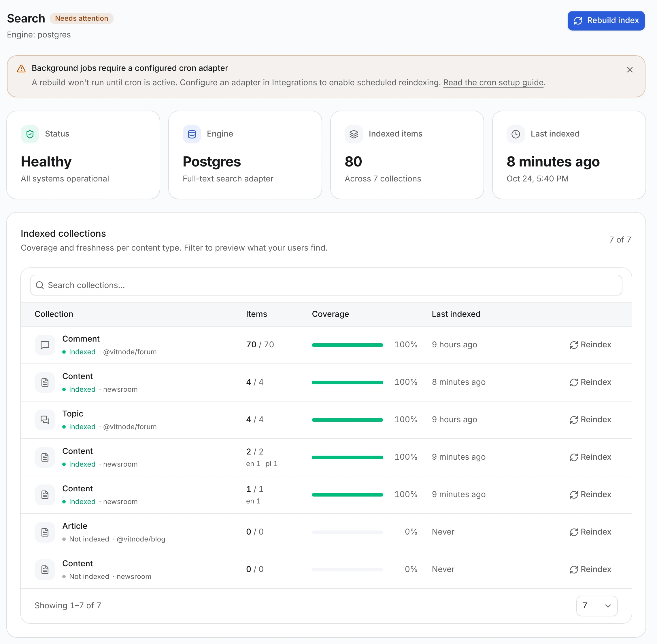
Task: Click the Healthy status value
Action: click(46, 162)
